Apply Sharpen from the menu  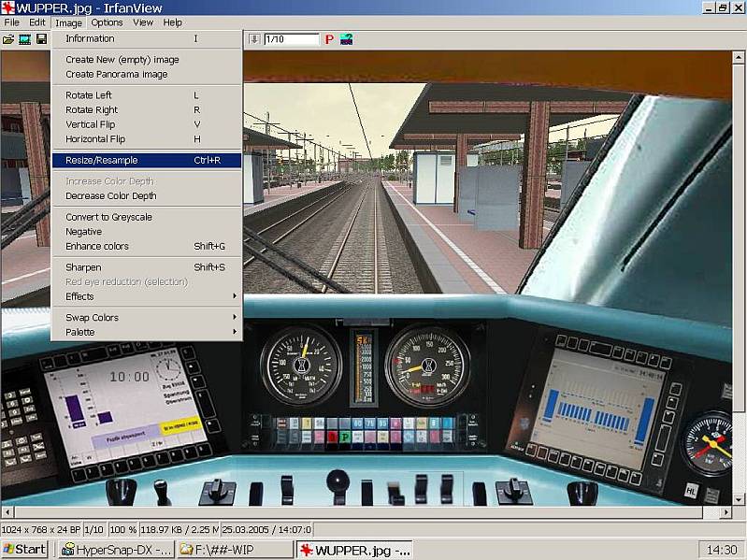pyautogui.click(x=147, y=267)
